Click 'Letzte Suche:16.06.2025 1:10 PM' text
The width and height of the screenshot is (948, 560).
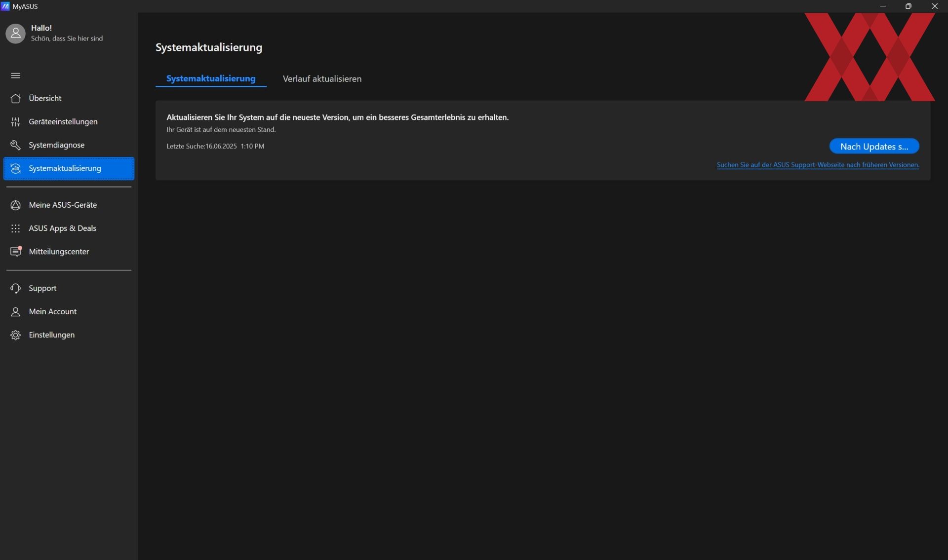215,146
